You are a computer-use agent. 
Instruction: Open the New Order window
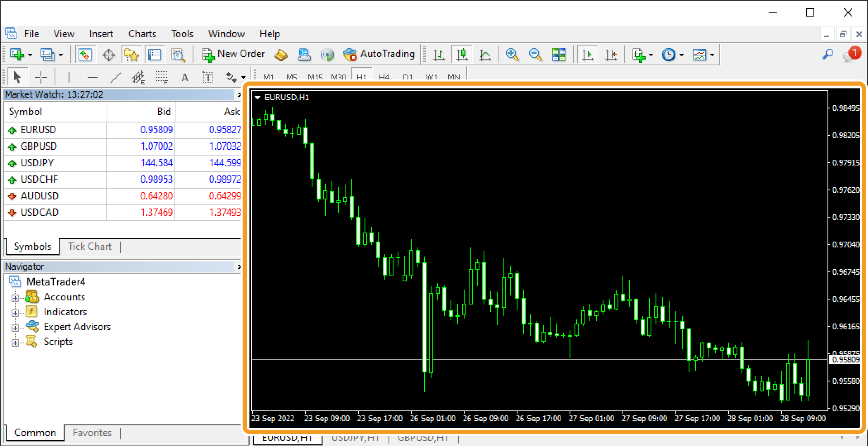[x=233, y=54]
